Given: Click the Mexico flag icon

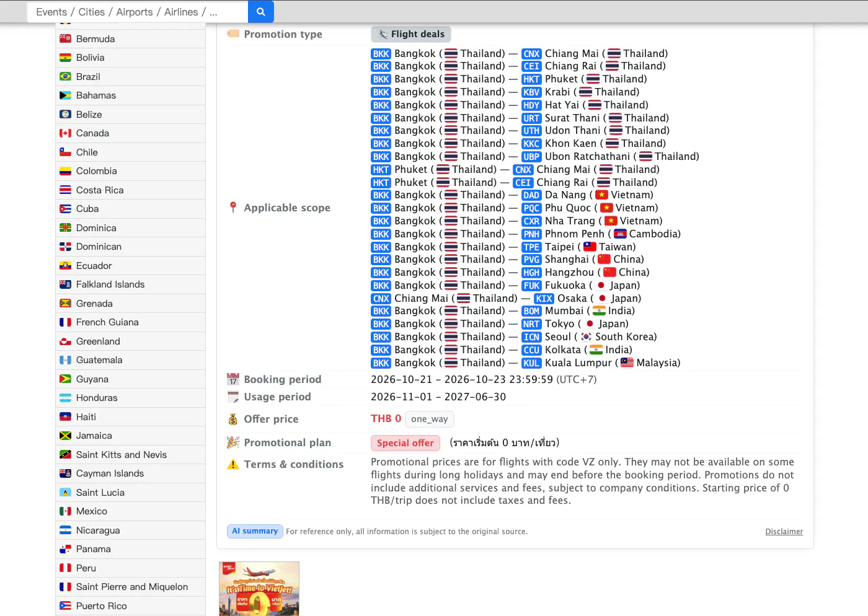Looking at the screenshot, I should [65, 511].
